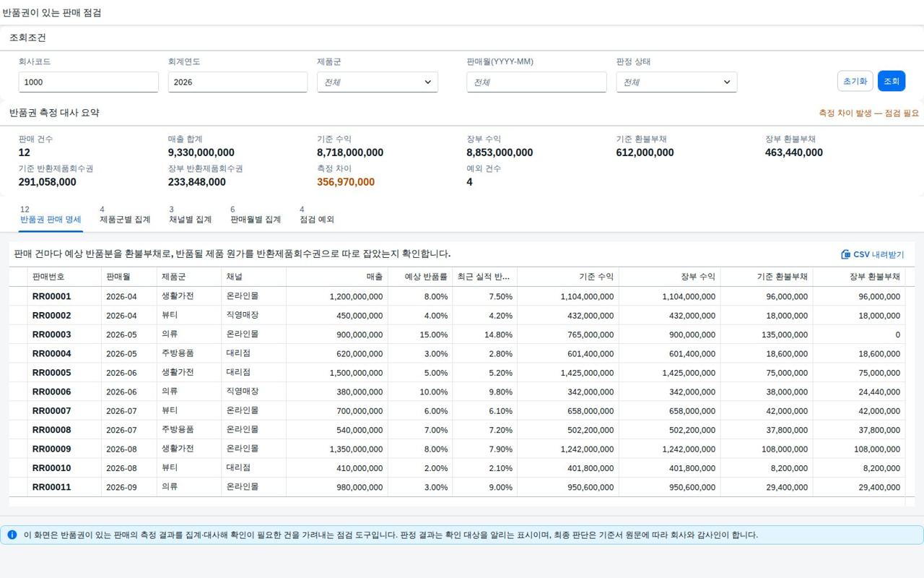
Task: Click RR00009's 생활가전 product cell
Action: 189,449
